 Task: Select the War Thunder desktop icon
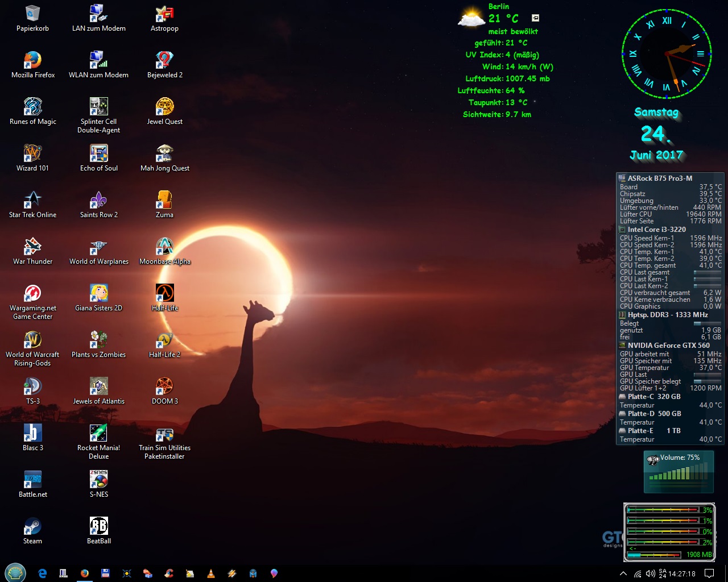[33, 251]
